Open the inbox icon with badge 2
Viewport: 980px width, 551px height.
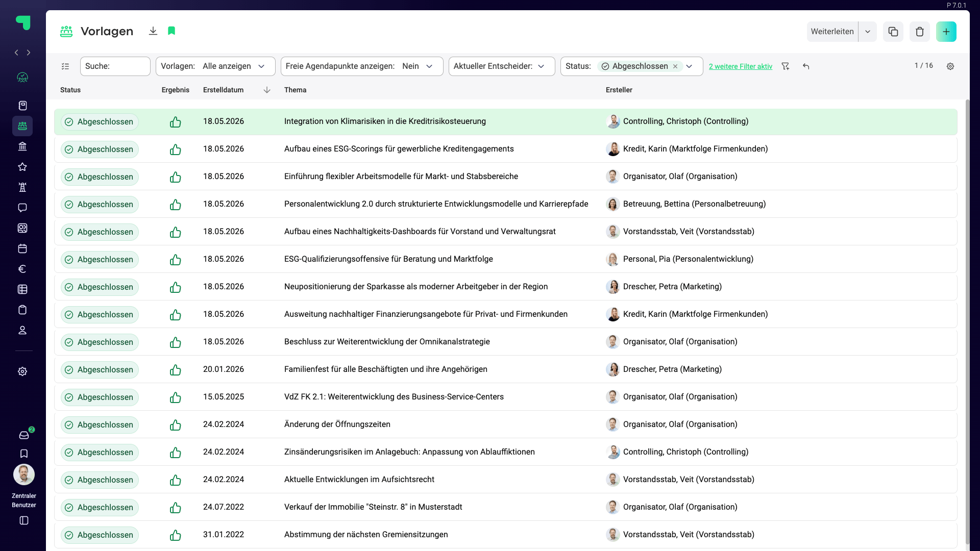[24, 435]
